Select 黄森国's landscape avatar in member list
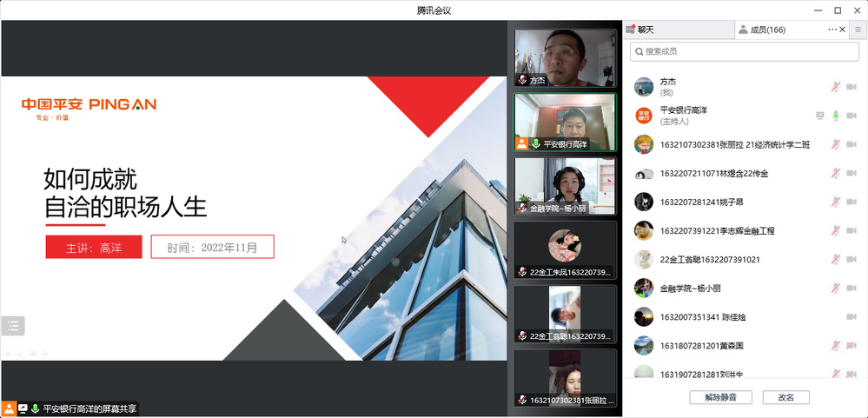This screenshot has width=868, height=418. (644, 346)
